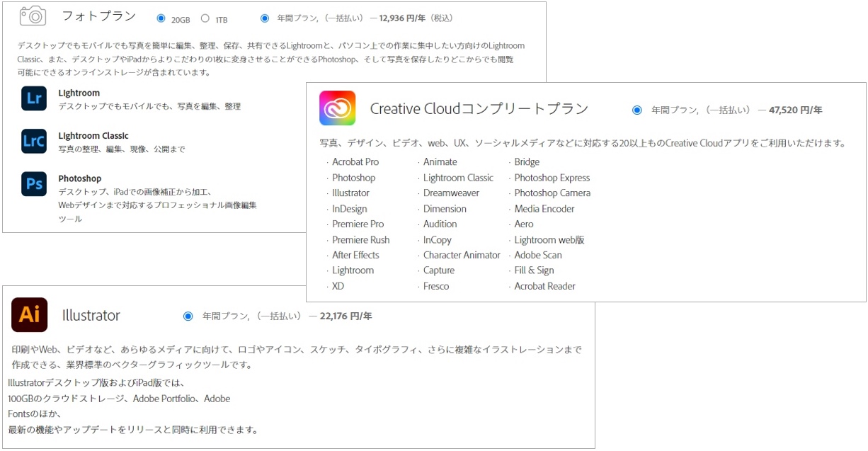
Task: Click Fresco in the app list
Action: pyautogui.click(x=436, y=286)
